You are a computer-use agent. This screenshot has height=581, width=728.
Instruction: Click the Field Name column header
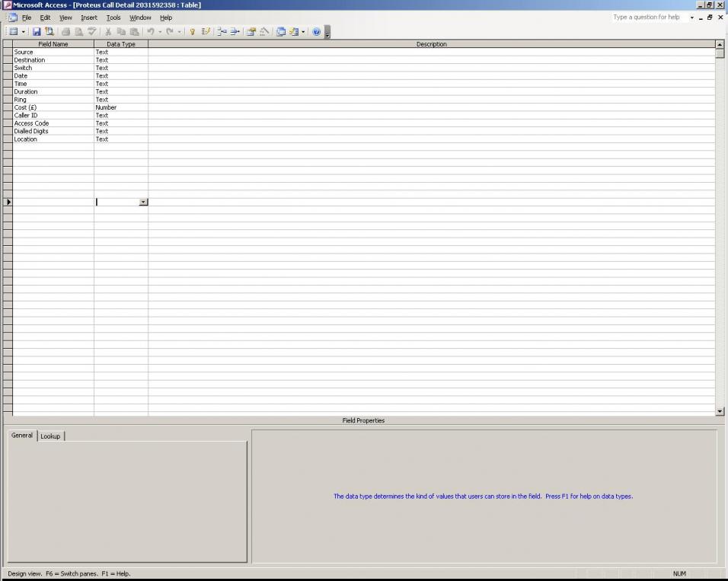coord(53,44)
